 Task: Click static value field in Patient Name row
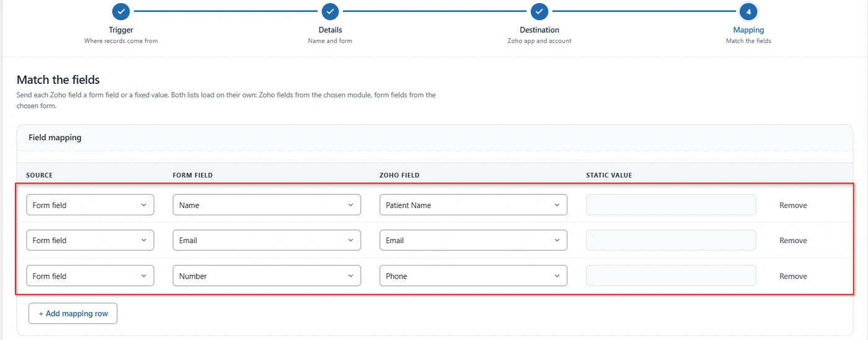tap(671, 205)
